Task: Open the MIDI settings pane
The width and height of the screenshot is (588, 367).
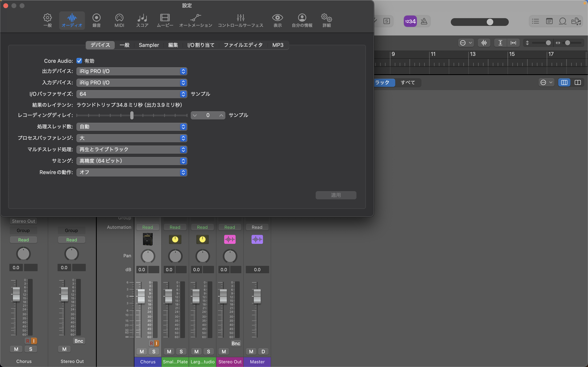Action: coord(119,20)
